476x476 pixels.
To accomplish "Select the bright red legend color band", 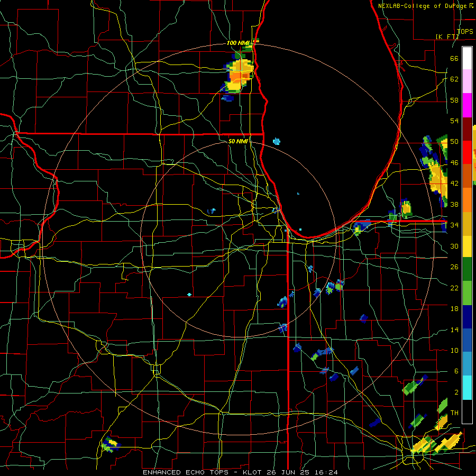I will pos(467,152).
